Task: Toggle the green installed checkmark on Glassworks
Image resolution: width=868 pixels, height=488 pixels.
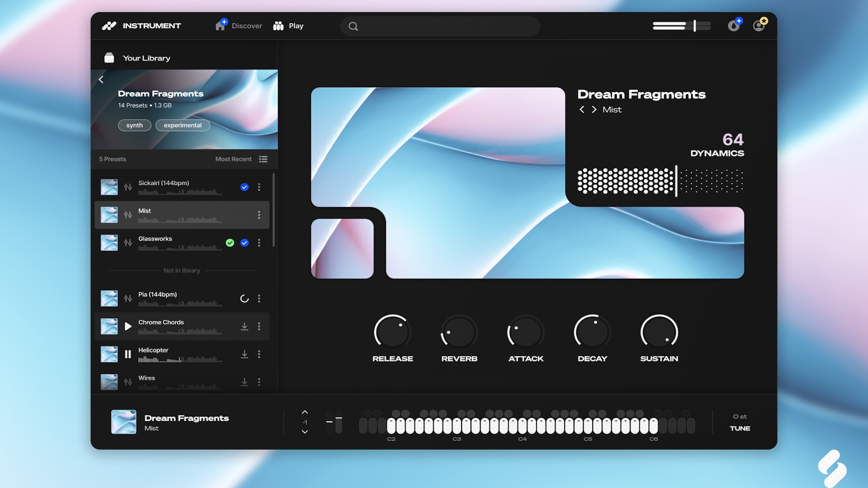Action: pos(230,243)
